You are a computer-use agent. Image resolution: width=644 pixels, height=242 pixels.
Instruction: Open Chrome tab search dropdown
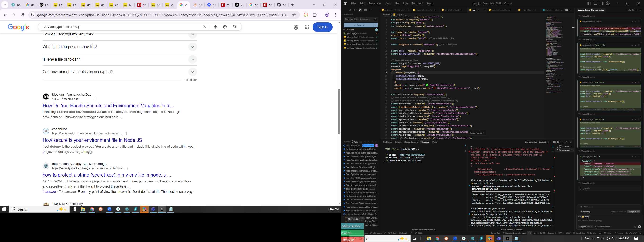tap(5, 5)
